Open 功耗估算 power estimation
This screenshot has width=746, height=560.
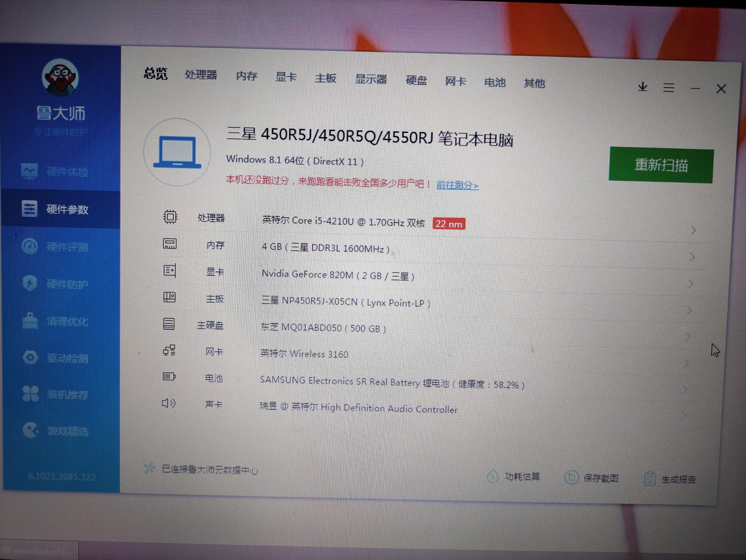[514, 476]
